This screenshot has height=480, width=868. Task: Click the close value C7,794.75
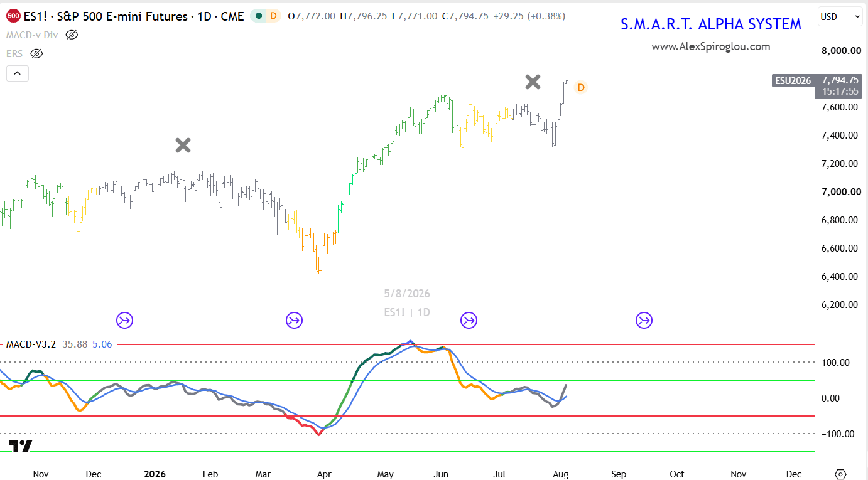point(465,16)
